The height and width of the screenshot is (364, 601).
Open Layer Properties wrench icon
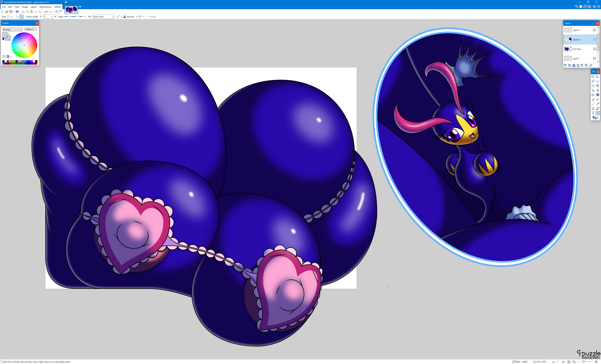[591, 65]
